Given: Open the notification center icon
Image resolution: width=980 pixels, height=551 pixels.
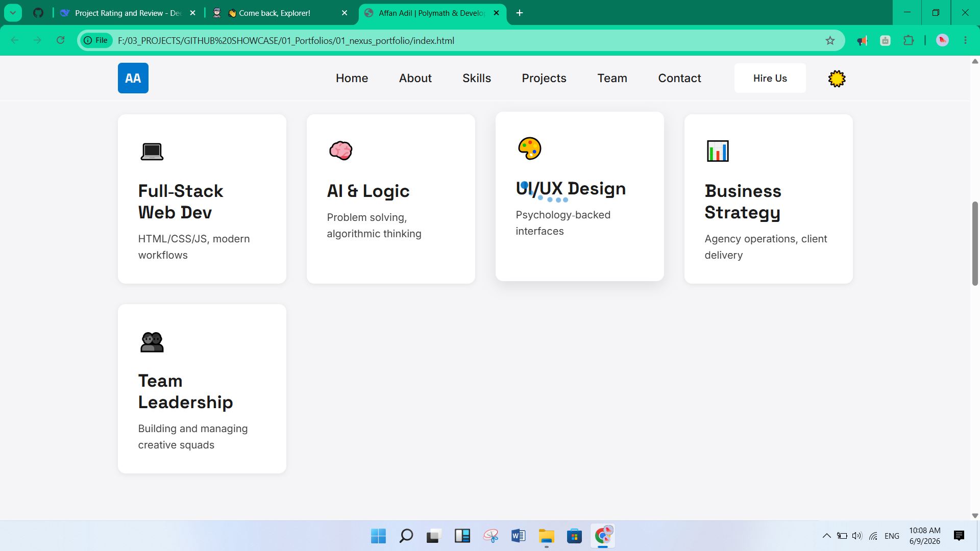Looking at the screenshot, I should pyautogui.click(x=959, y=536).
